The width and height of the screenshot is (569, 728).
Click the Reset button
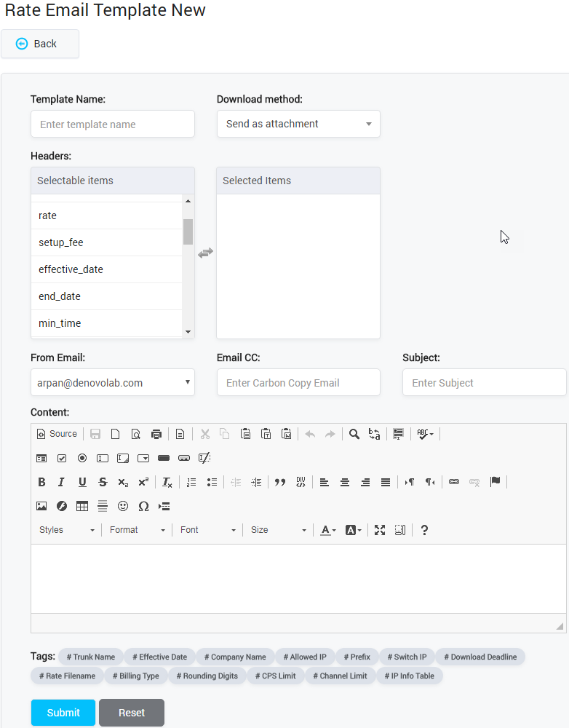point(132,712)
